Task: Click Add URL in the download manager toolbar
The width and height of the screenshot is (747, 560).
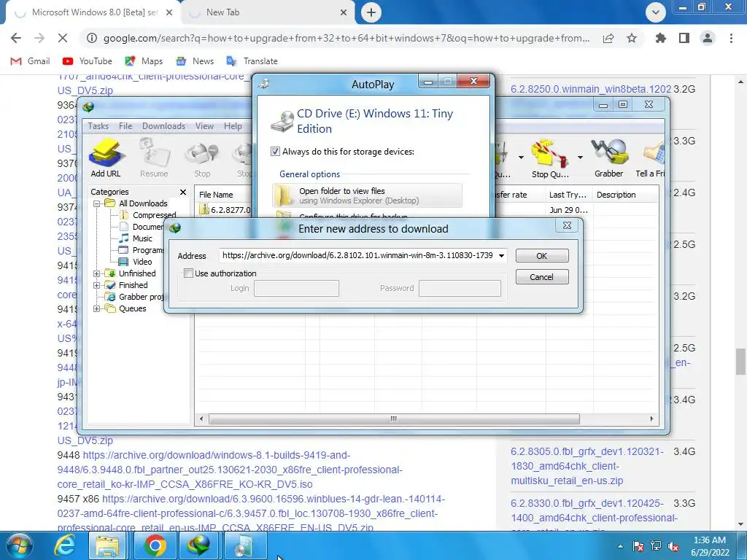Action: pos(105,157)
